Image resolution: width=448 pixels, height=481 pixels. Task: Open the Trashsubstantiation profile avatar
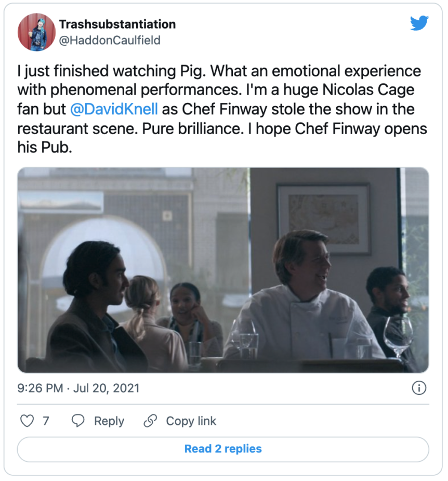36,32
